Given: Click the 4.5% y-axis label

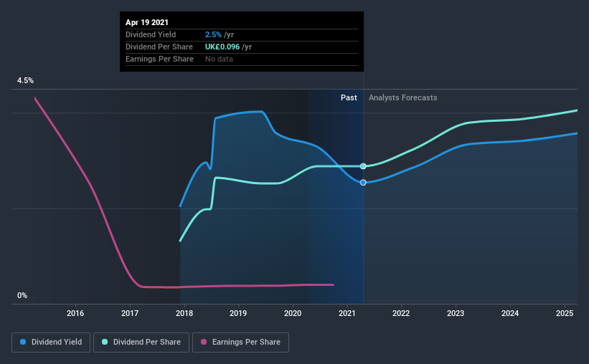Looking at the screenshot, I should pos(25,81).
